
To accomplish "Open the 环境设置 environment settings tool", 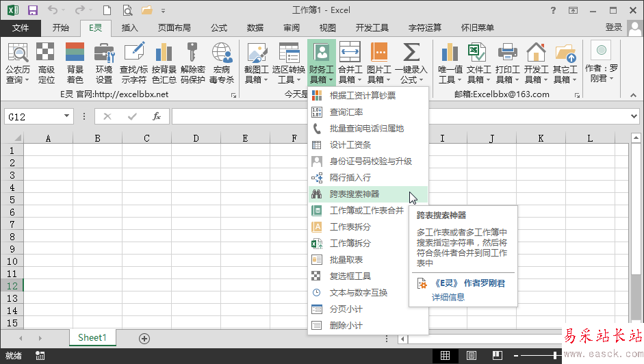I will (x=104, y=63).
